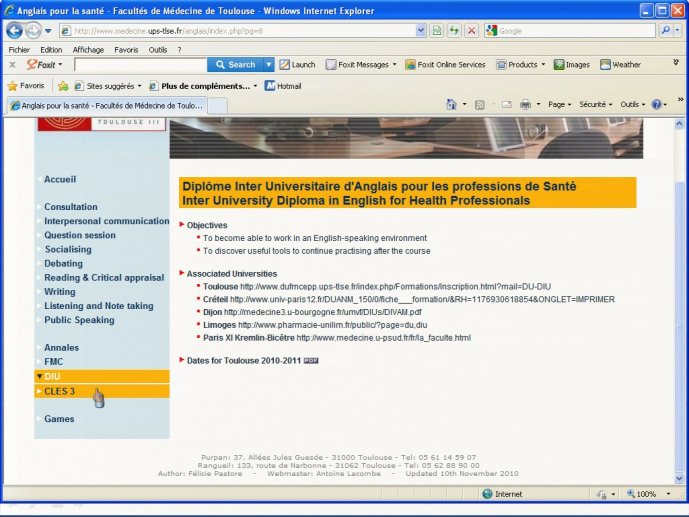Click the browser Forward arrow button
Viewport: 689px width, 517px height.
tap(33, 31)
